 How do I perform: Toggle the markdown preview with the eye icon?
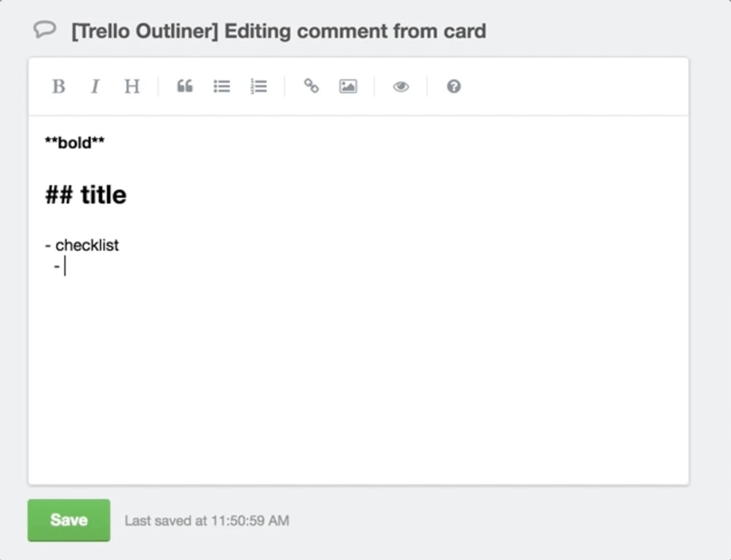(x=401, y=86)
